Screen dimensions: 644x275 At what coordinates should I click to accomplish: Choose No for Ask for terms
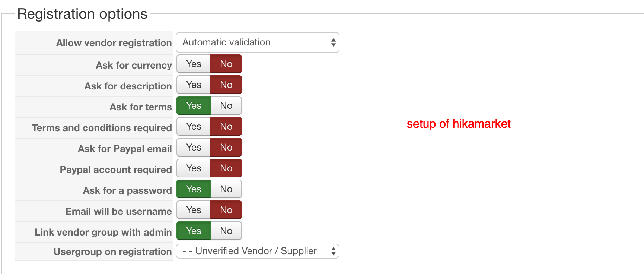click(x=226, y=106)
